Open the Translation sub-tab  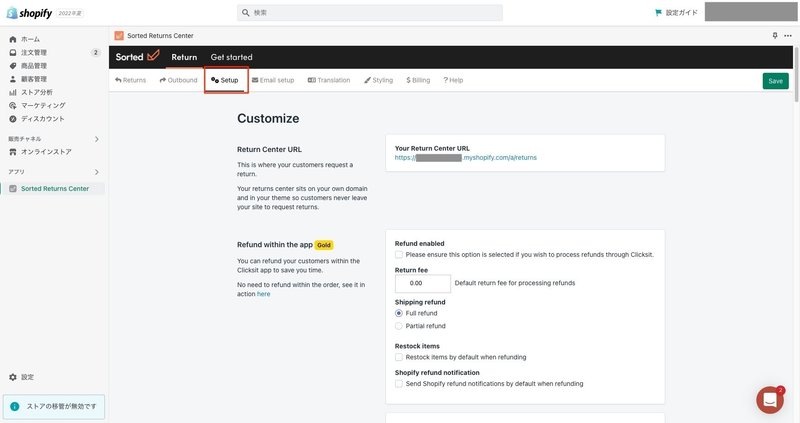tap(329, 80)
